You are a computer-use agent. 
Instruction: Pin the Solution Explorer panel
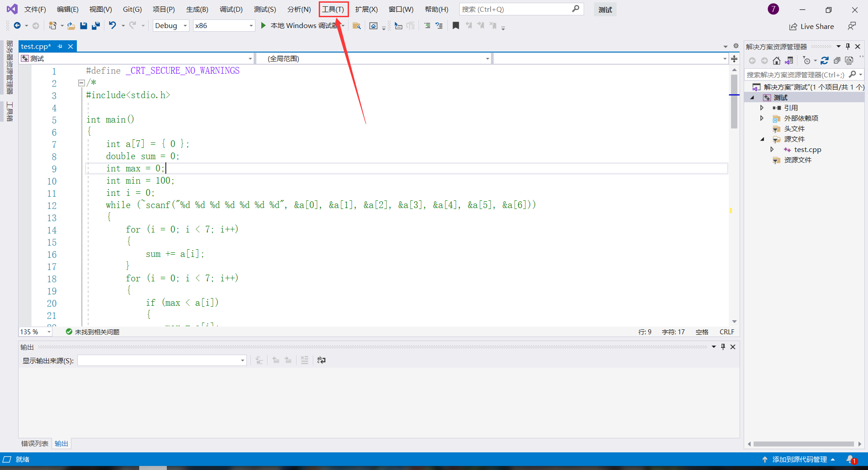pos(848,46)
